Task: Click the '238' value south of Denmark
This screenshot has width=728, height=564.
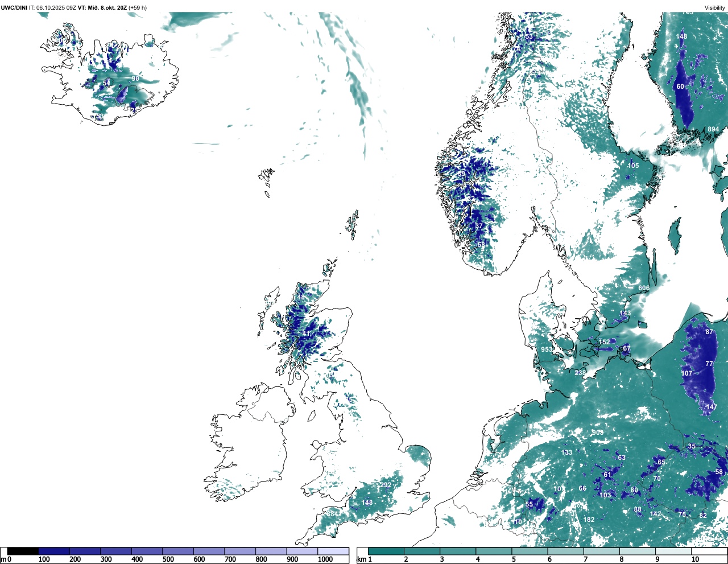Action: 580,373
